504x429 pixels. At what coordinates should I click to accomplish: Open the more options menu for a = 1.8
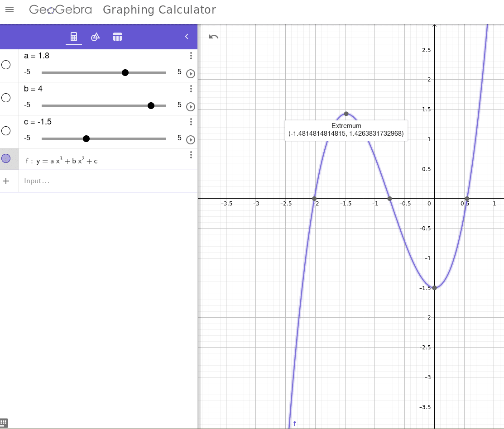click(x=191, y=56)
